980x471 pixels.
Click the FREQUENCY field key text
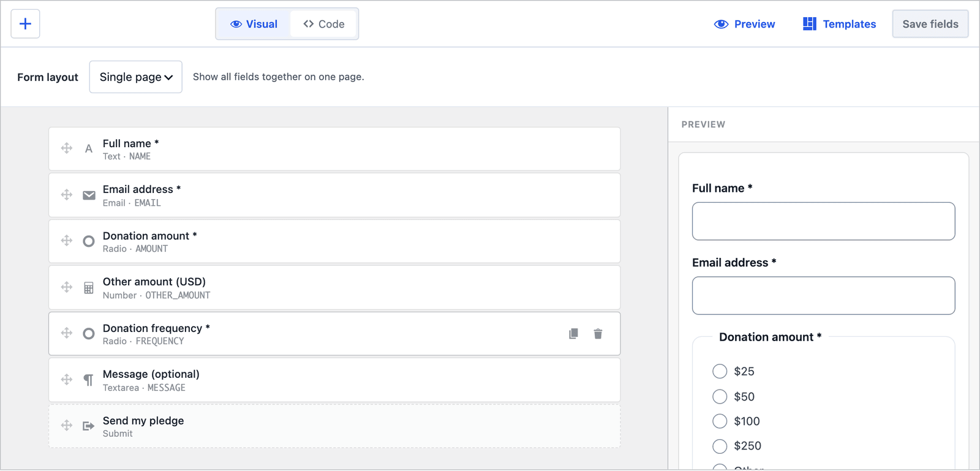point(160,341)
